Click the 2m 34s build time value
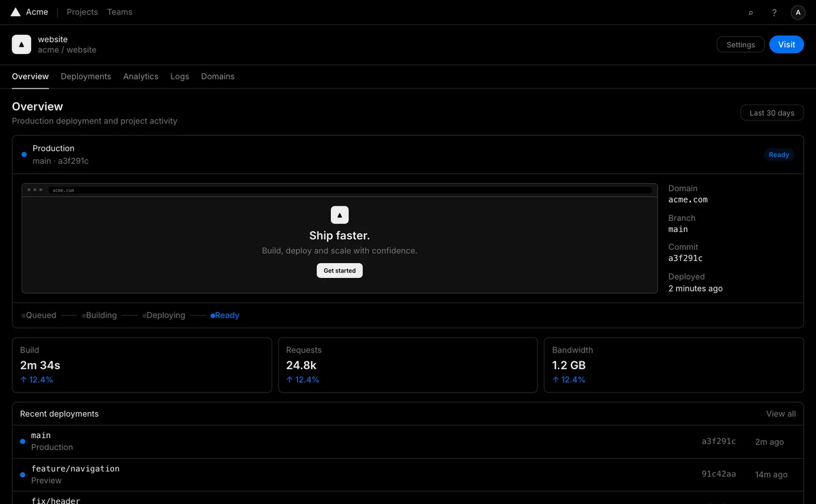This screenshot has width=816, height=504. 40,365
